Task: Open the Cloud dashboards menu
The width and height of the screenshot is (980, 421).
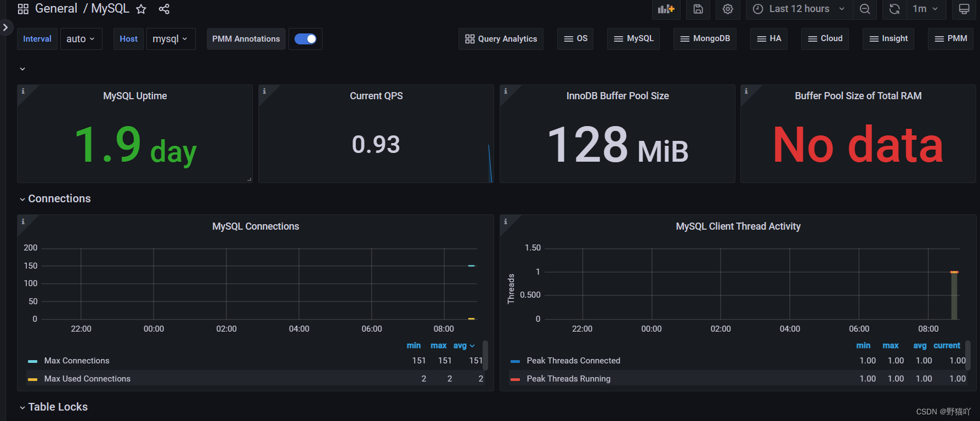Action: pos(825,39)
